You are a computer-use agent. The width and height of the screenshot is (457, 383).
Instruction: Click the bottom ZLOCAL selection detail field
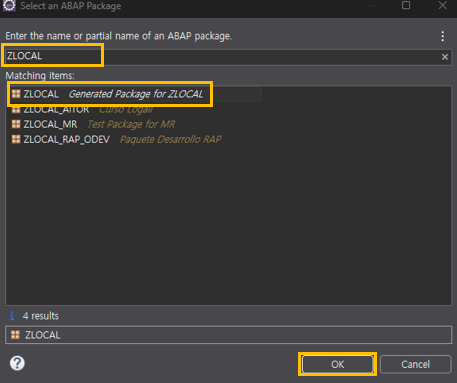pyautogui.click(x=228, y=335)
